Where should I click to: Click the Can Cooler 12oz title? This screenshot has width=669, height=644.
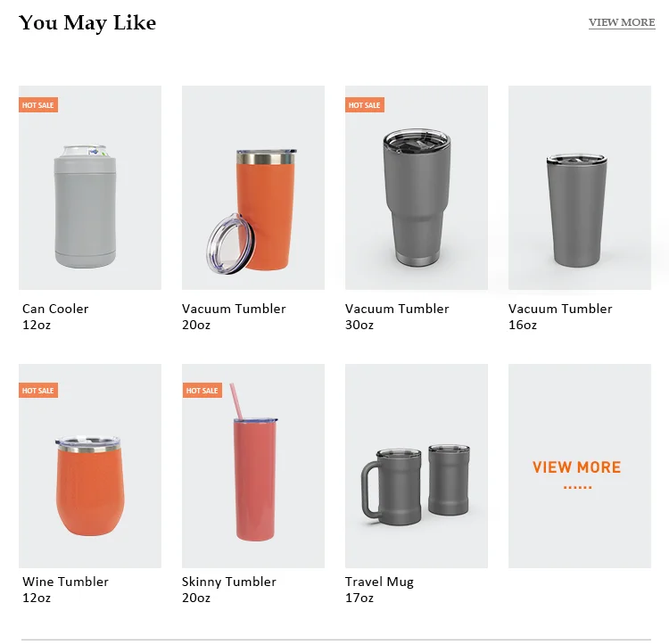tap(55, 317)
